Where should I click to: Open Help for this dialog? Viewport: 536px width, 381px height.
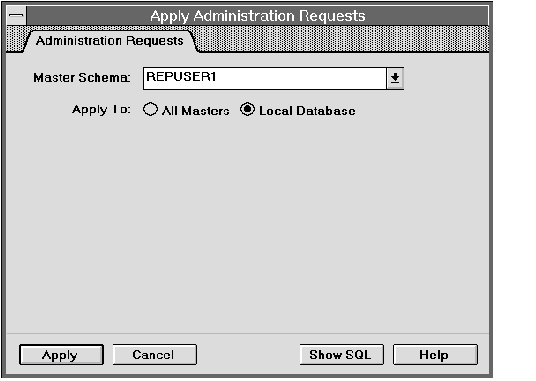point(435,355)
